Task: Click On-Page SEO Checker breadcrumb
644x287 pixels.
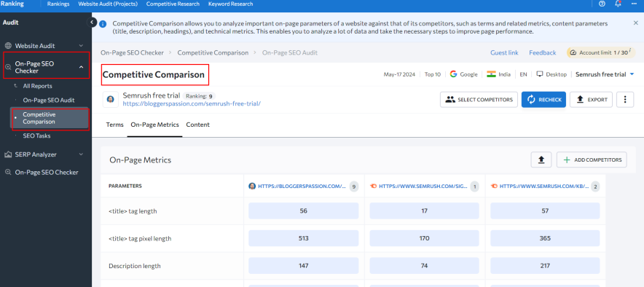Action: 133,52
